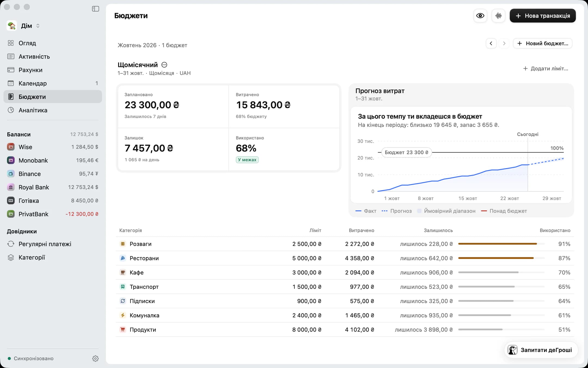Open the settings gear in sidebar footer
This screenshot has width=588, height=368.
pos(95,358)
